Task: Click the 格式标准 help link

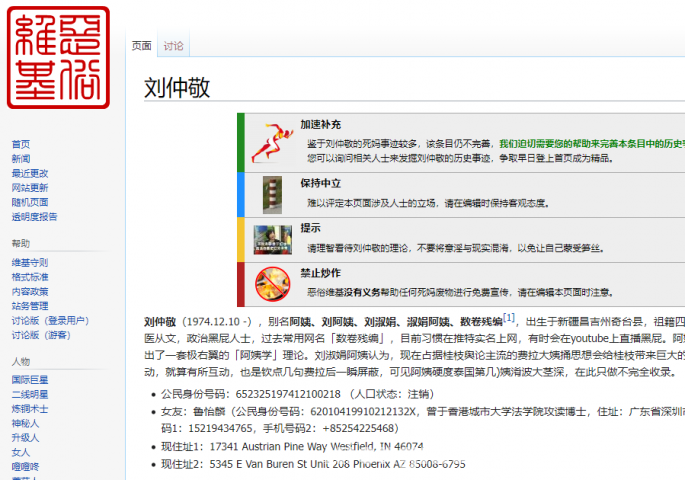Action: point(30,277)
